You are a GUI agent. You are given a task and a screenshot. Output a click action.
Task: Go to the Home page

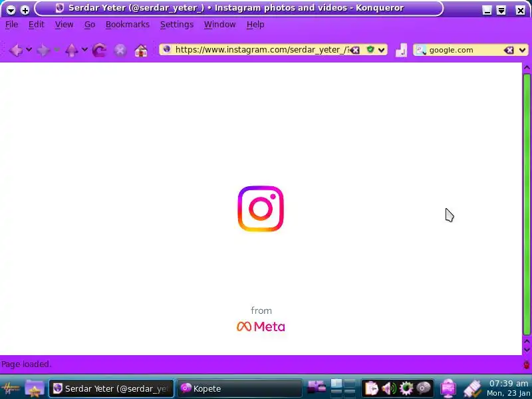coord(141,51)
